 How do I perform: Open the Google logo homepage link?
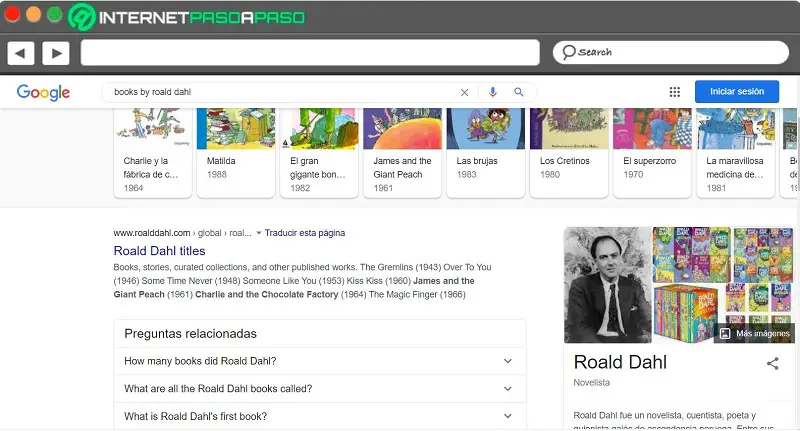(43, 92)
